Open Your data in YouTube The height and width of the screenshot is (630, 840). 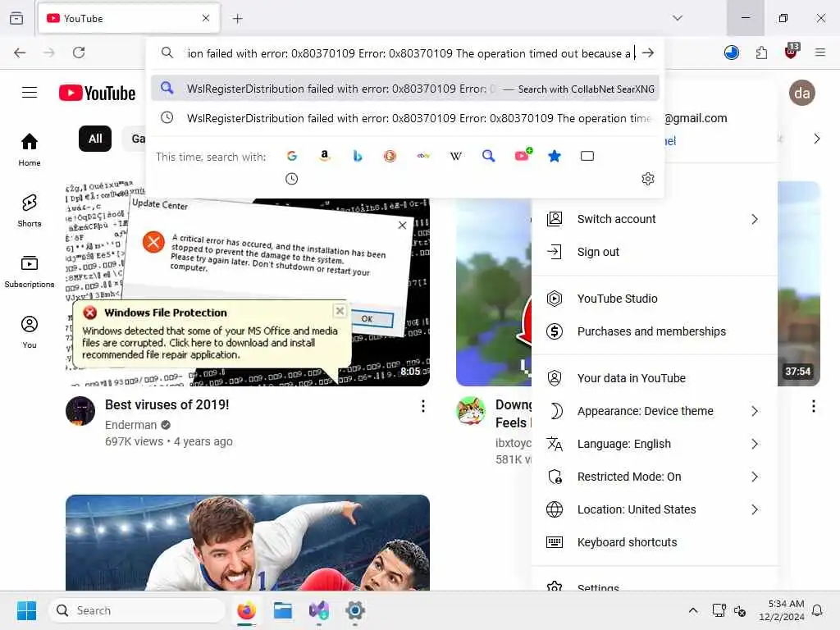click(x=654, y=377)
